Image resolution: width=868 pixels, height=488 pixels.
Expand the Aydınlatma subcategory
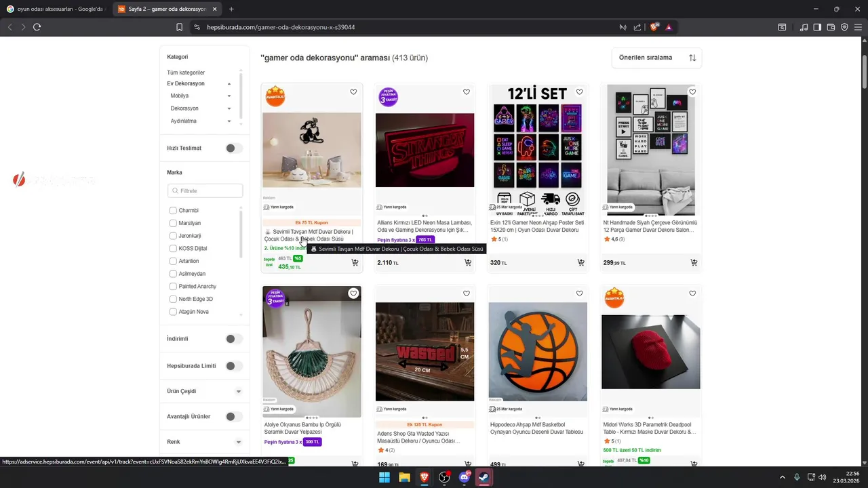[x=229, y=121]
